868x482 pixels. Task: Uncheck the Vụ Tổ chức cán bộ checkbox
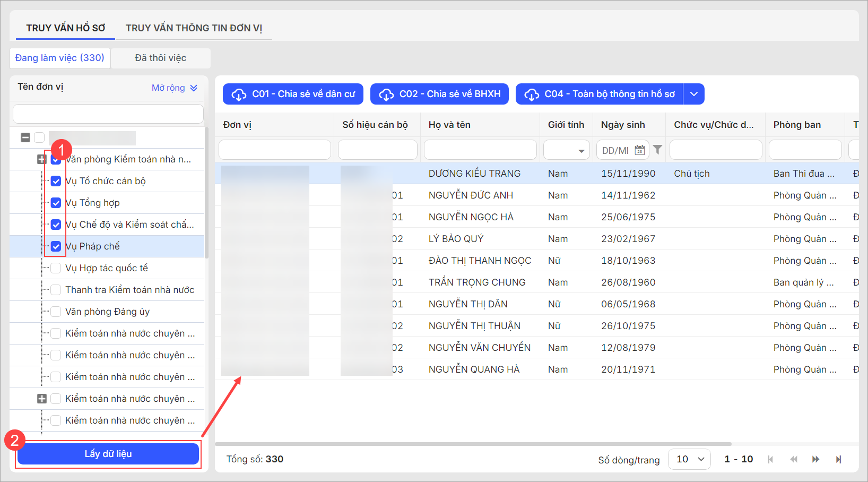click(56, 181)
